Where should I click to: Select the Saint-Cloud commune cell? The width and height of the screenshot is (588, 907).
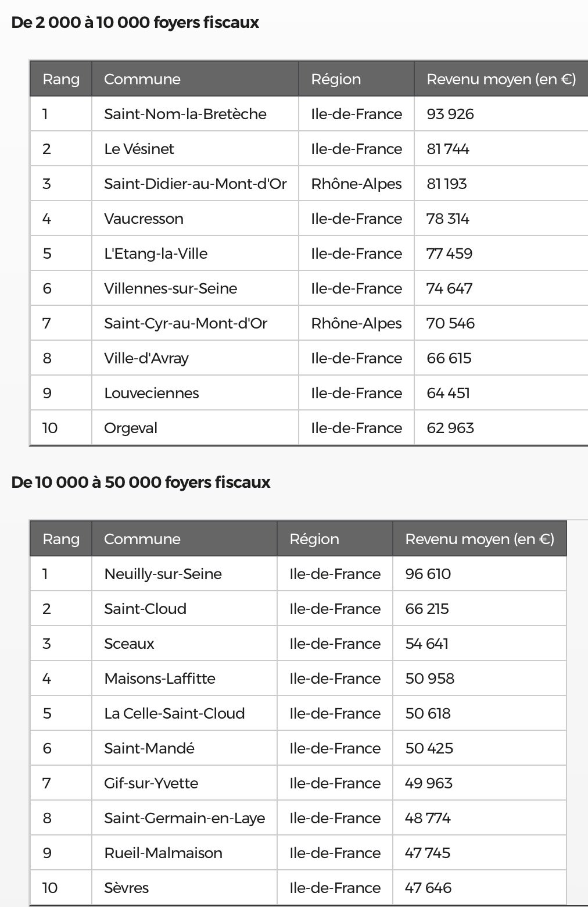pyautogui.click(x=184, y=609)
